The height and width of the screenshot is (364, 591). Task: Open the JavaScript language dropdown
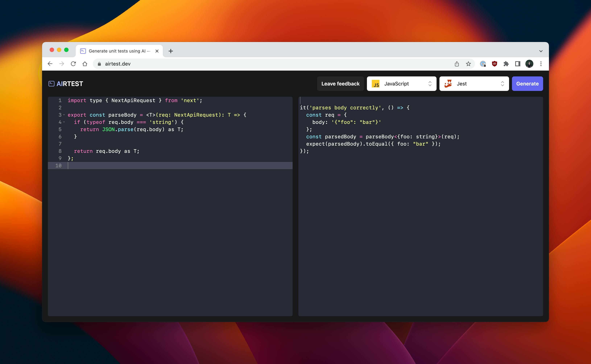pos(401,83)
